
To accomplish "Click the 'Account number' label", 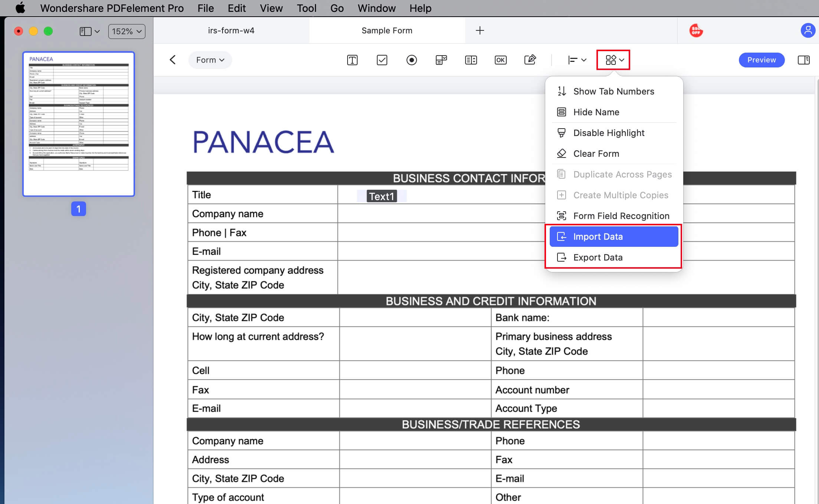I will (532, 390).
